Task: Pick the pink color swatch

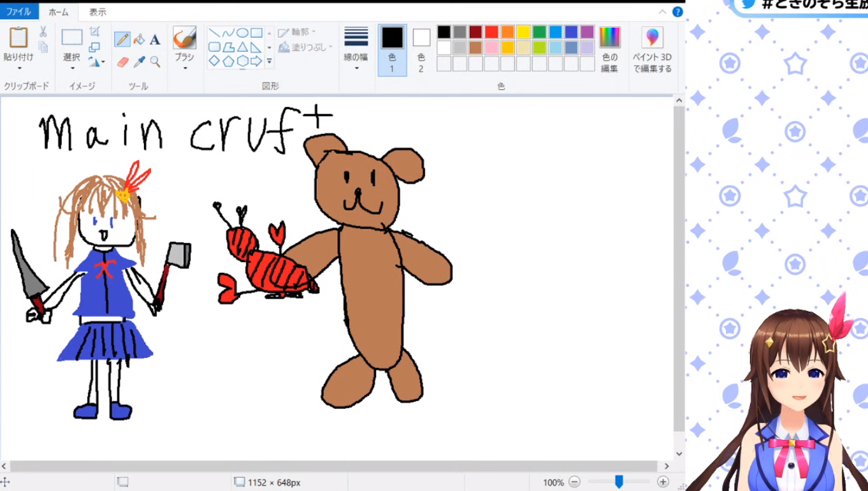Action: 491,48
